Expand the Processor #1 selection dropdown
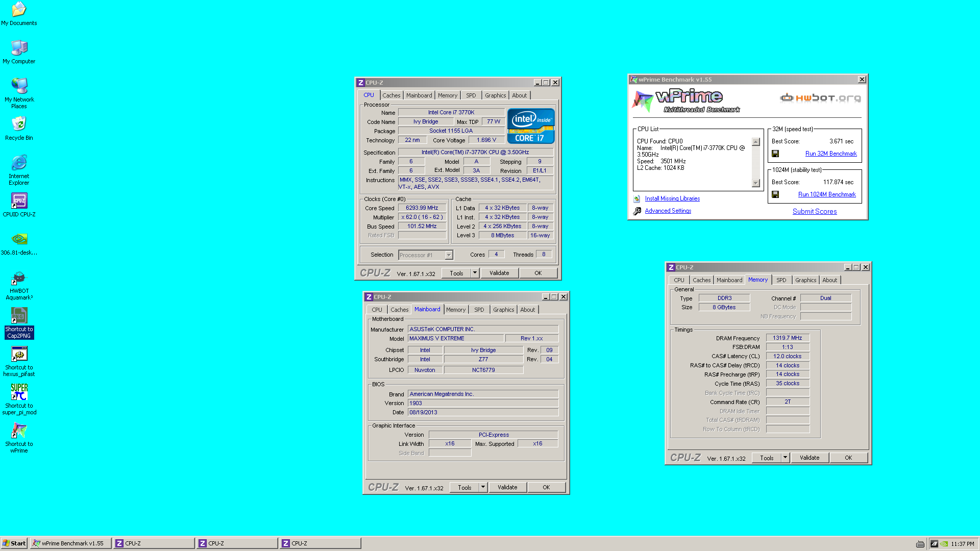 click(449, 255)
